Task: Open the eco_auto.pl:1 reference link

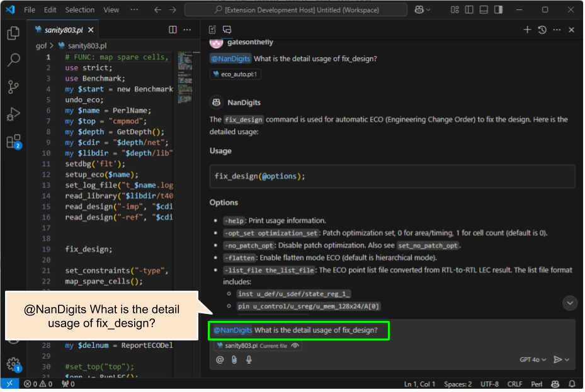Action: (x=236, y=74)
